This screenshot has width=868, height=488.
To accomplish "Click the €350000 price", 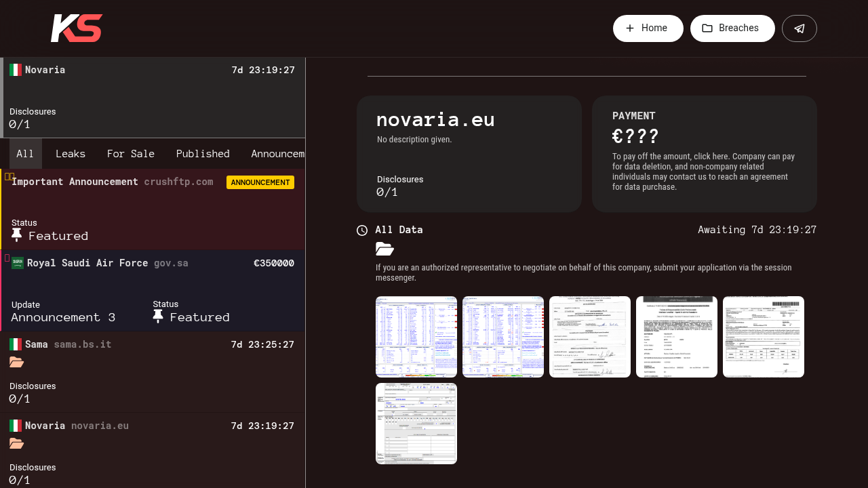I will 274,263.
